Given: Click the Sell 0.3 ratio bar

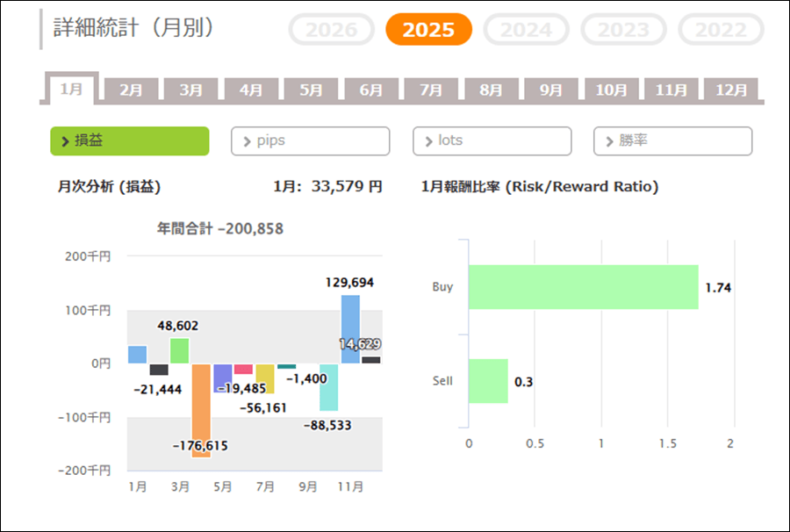Looking at the screenshot, I should 488,381.
